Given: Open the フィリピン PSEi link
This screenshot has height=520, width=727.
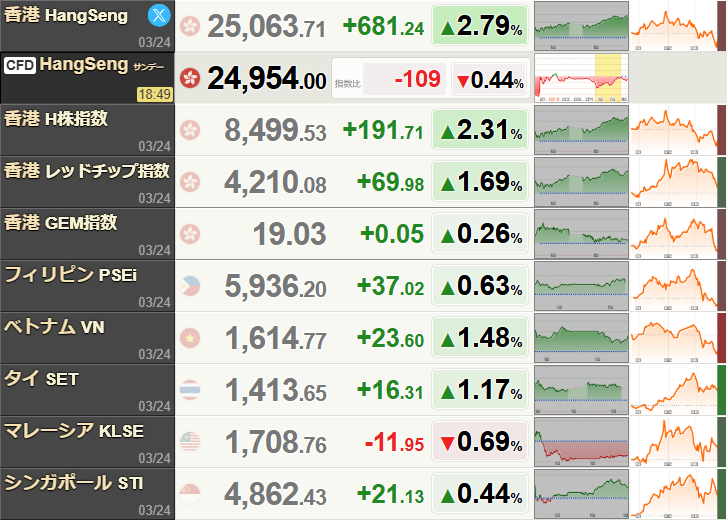Looking at the screenshot, I should point(70,275).
